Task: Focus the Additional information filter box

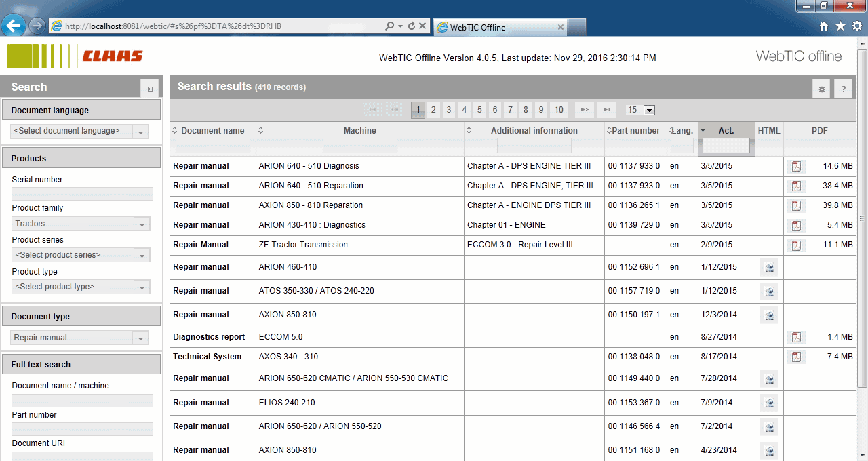Action: 534,146
